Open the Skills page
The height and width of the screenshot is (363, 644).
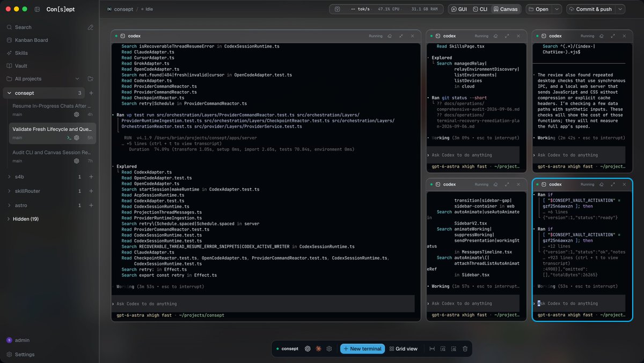tap(21, 53)
